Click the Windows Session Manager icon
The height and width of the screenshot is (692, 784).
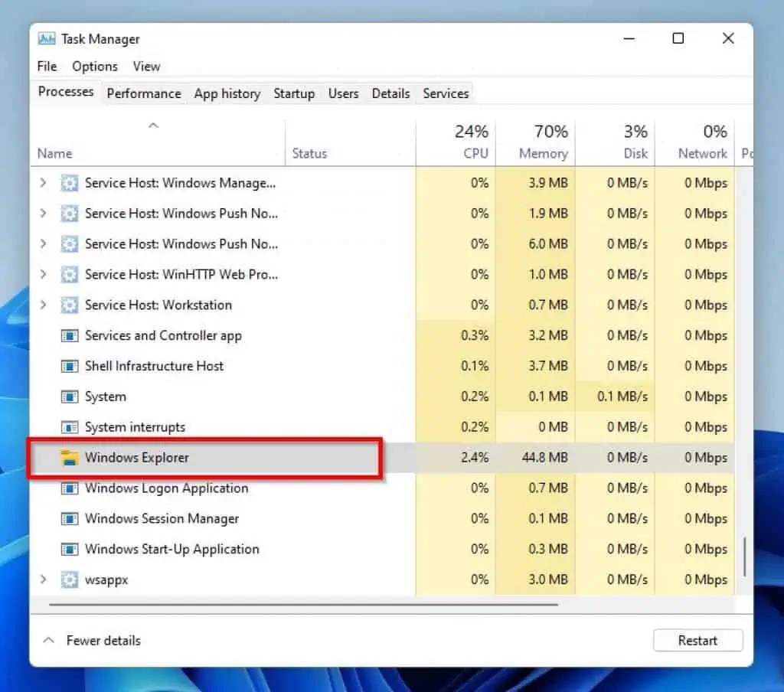(68, 518)
